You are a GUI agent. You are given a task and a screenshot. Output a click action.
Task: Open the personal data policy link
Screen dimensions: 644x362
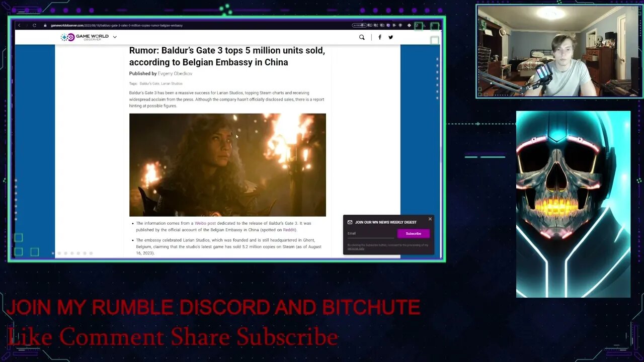[356, 248]
